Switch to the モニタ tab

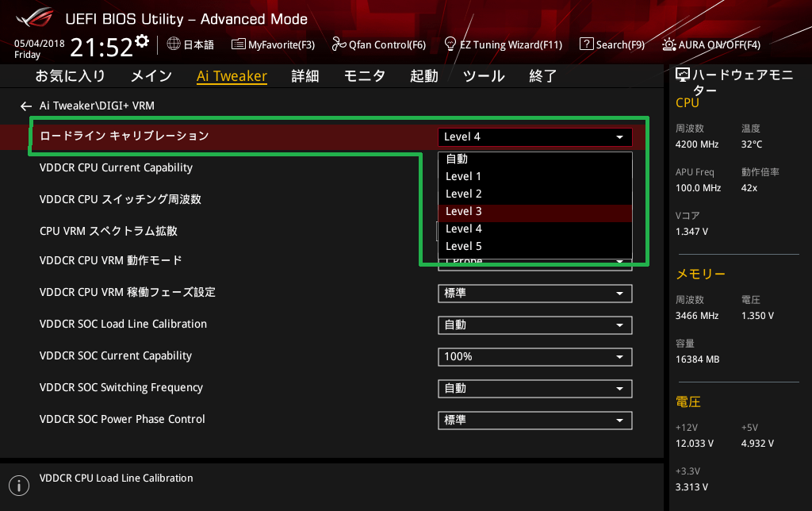pyautogui.click(x=365, y=76)
